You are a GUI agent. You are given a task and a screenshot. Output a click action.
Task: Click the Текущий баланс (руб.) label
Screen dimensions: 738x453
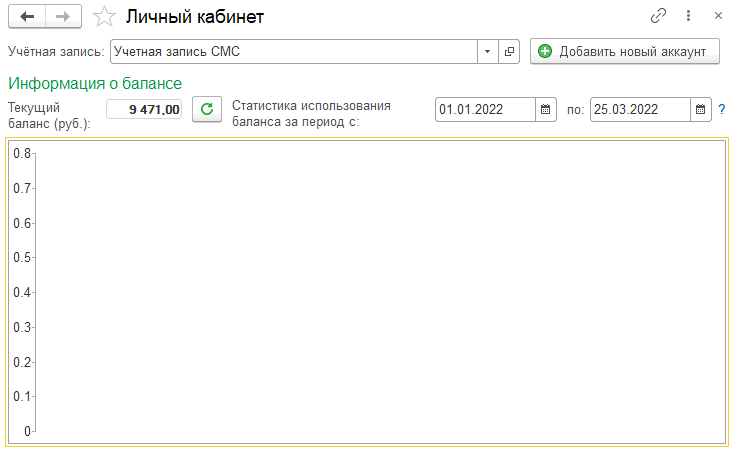pos(49,115)
